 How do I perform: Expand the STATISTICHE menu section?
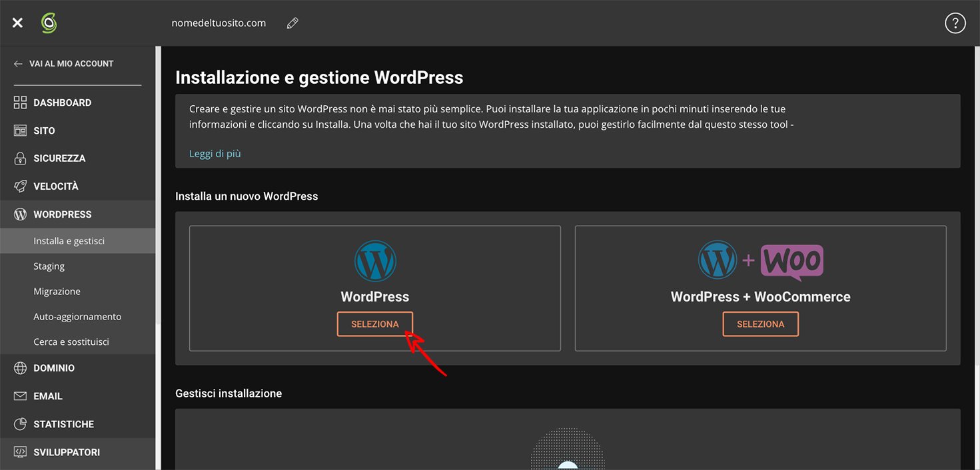pyautogui.click(x=77, y=424)
